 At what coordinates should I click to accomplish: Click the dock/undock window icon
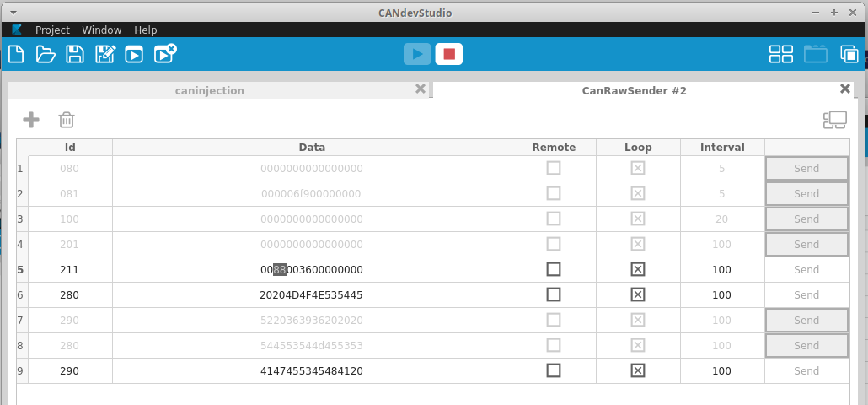(835, 120)
